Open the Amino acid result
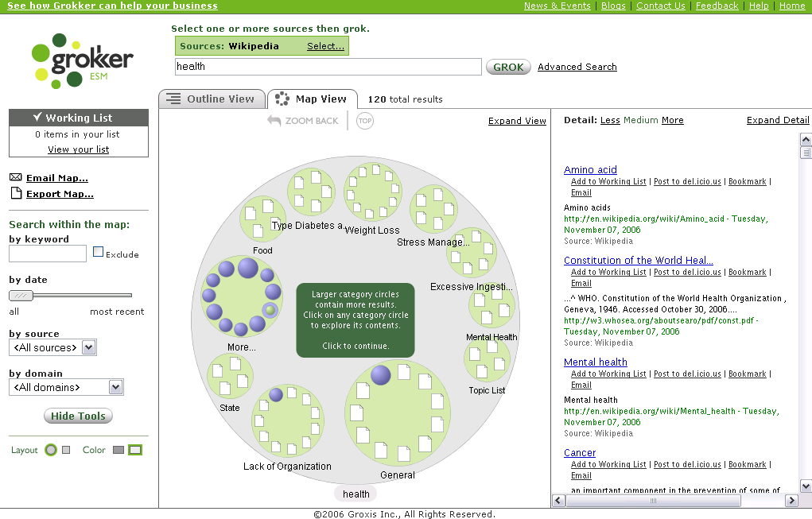Screen dimensions: 812x519 (590, 169)
